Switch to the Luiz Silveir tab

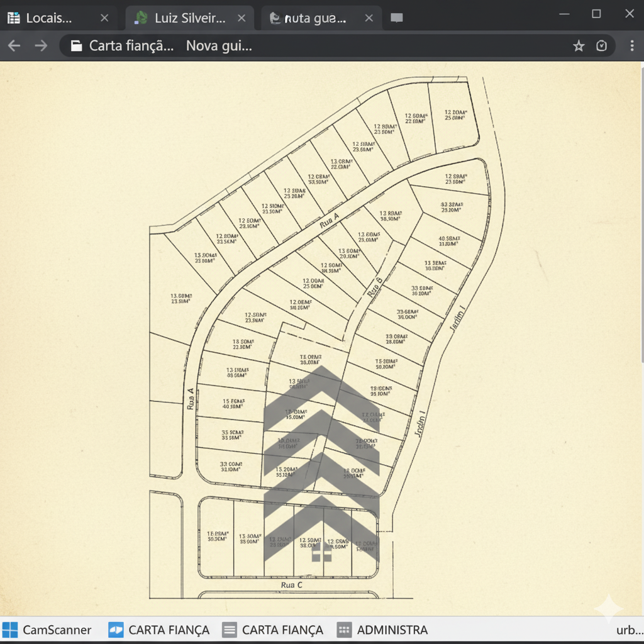(x=189, y=18)
